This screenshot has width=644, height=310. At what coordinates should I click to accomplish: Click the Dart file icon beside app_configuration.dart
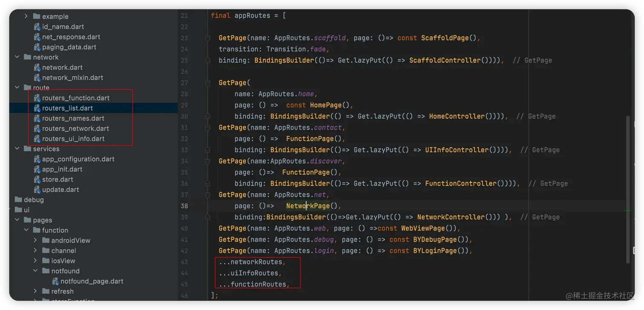tap(37, 159)
